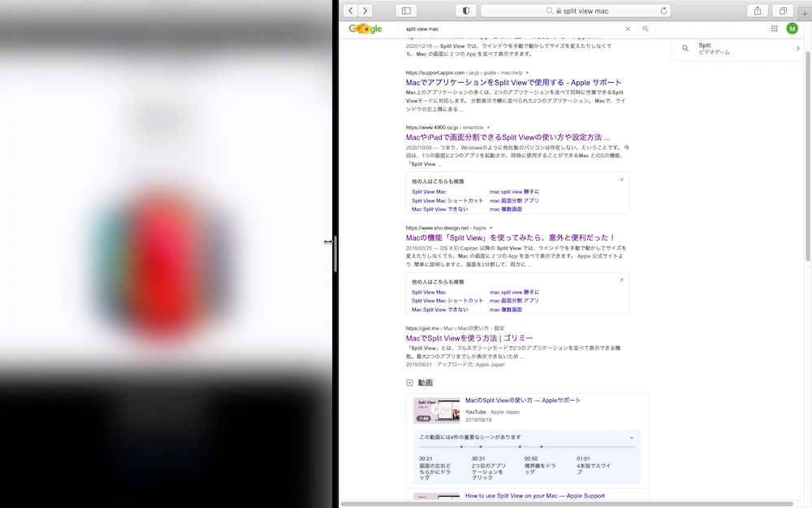Screen dimensions: 812x508
Task: Click the horizontal scrollbar at page bottom
Action: [x=567, y=504]
